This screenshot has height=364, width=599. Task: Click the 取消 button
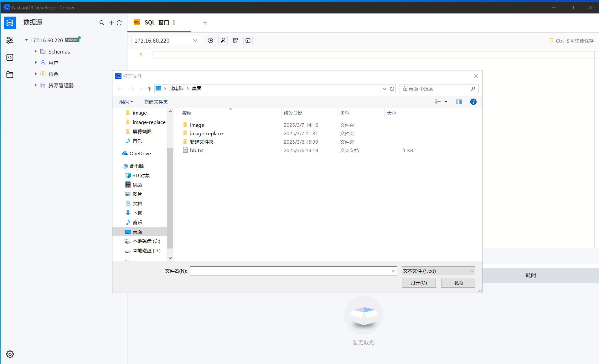pyautogui.click(x=458, y=283)
